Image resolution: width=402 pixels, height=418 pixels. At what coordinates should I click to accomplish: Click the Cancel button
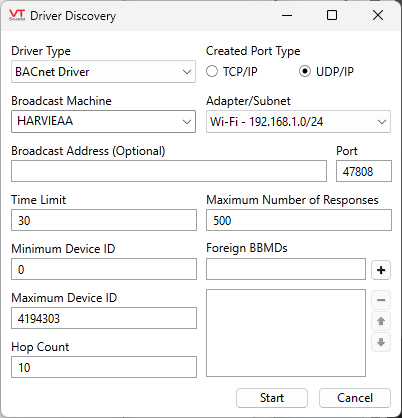pos(355,398)
